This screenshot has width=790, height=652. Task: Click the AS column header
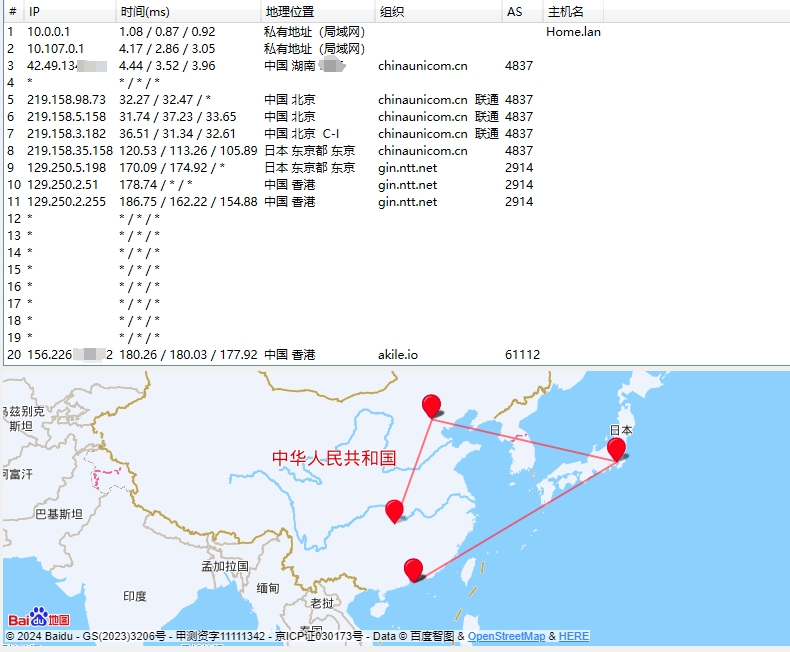tap(522, 11)
